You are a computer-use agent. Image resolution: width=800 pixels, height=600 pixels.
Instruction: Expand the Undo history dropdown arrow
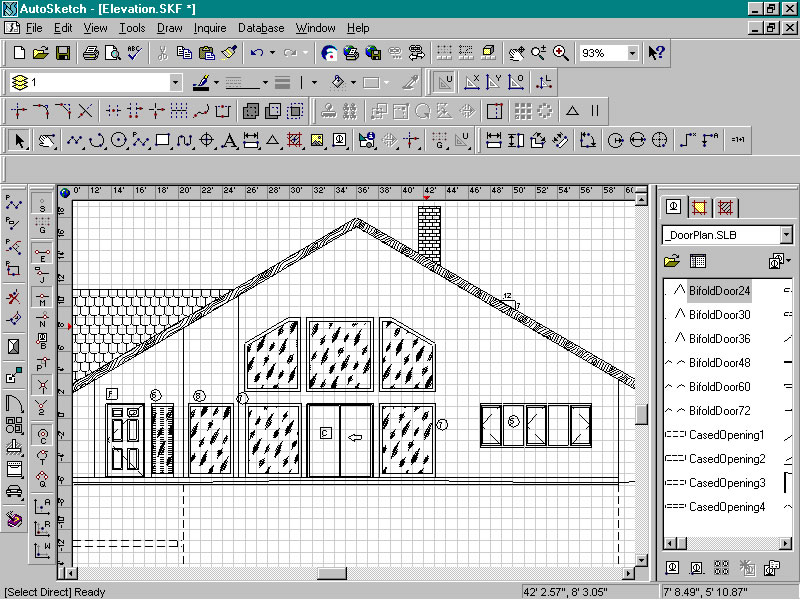point(272,53)
